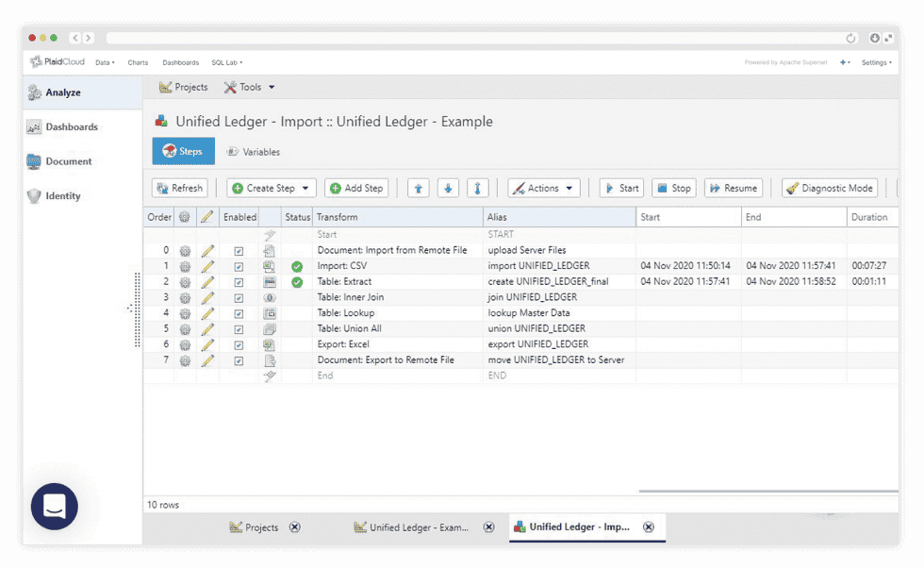Toggle Enabled checkbox for Table Inner Join
The width and height of the screenshot is (924, 568).
click(239, 298)
